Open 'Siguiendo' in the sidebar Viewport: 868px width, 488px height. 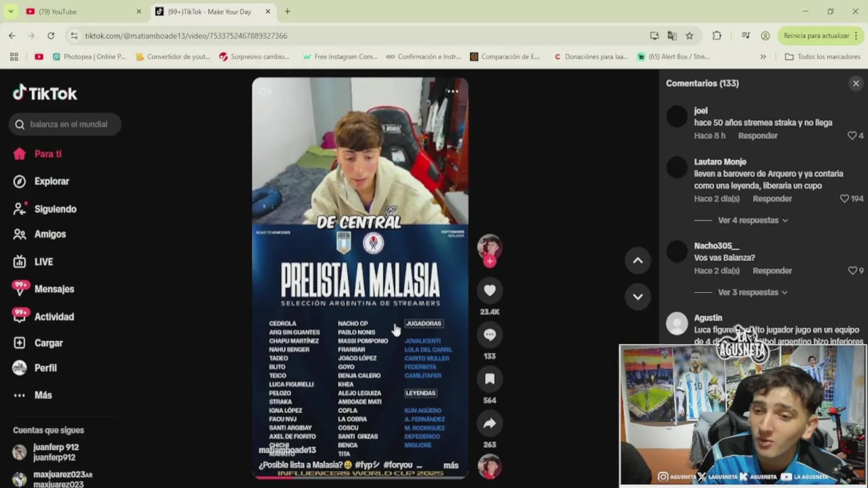55,209
